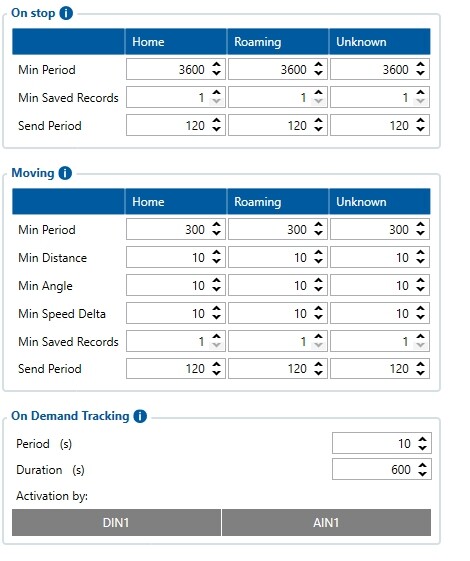470x561 pixels.
Task: Increase Moving Home Min Saved Records value
Action: (216, 337)
